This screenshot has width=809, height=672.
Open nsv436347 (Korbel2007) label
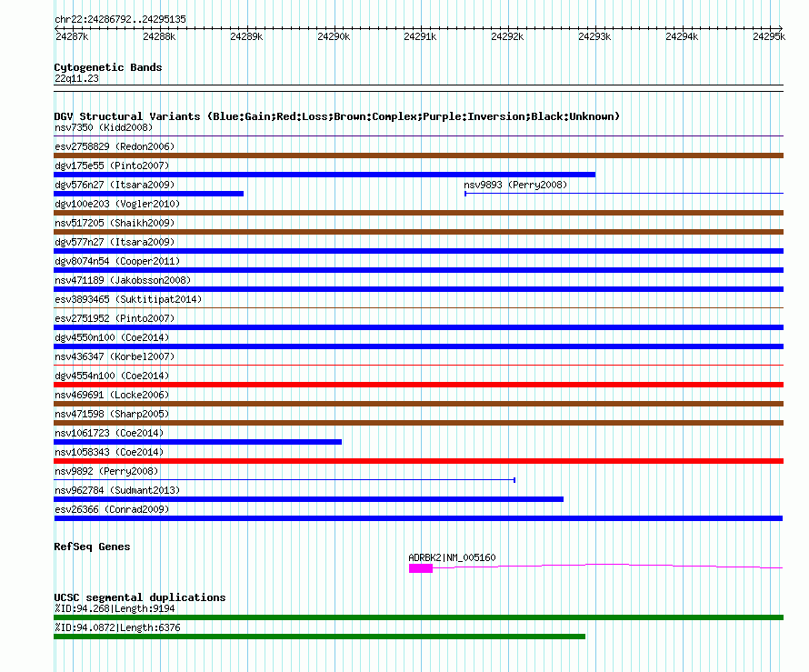[x=115, y=356]
